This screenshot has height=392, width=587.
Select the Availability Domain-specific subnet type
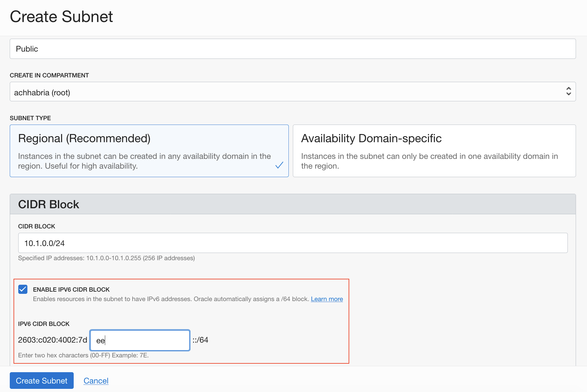point(434,151)
